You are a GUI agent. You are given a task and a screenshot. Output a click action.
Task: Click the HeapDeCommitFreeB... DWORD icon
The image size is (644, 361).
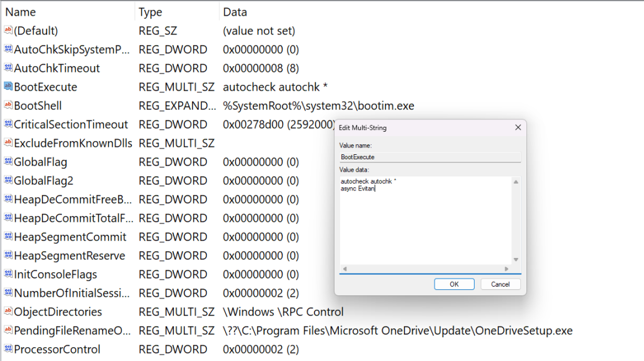coord(8,199)
